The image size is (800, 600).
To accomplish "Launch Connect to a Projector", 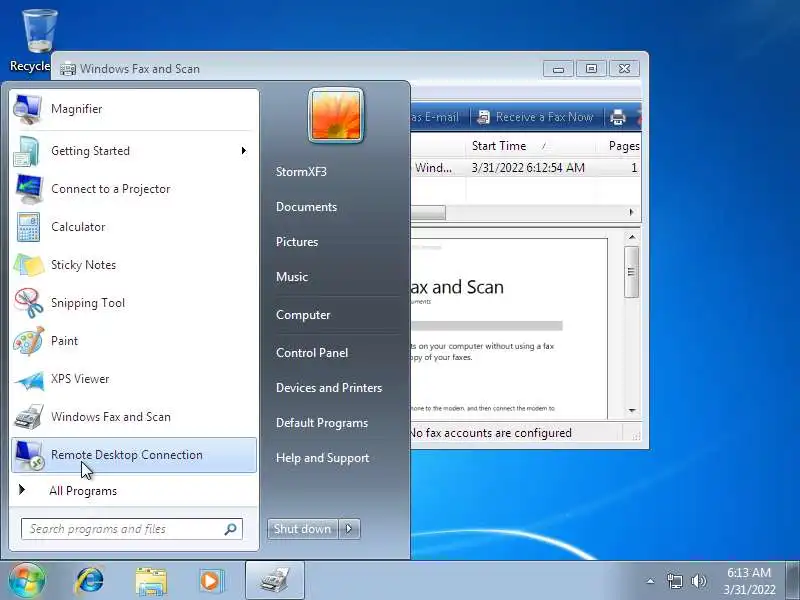I will (x=134, y=189).
